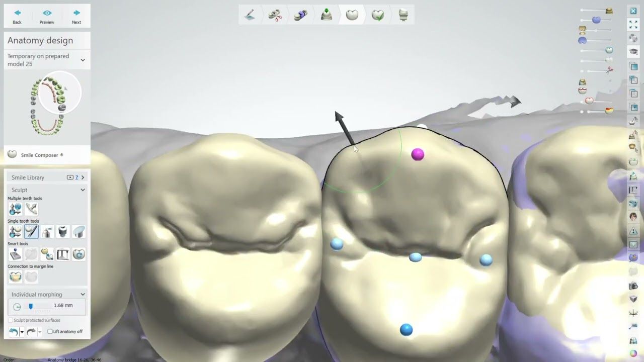
Task: Click the scissors step icon in top toolbar
Action: pos(275,15)
